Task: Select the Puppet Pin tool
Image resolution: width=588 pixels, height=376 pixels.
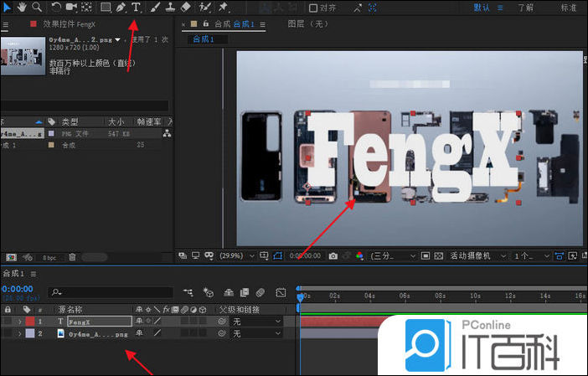Action: click(224, 8)
